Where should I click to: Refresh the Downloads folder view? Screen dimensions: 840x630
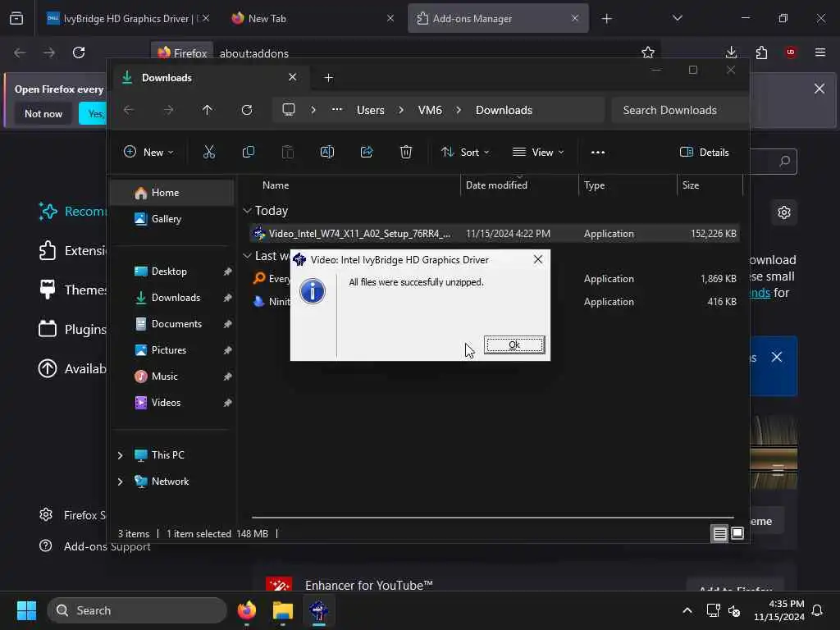[x=247, y=110]
